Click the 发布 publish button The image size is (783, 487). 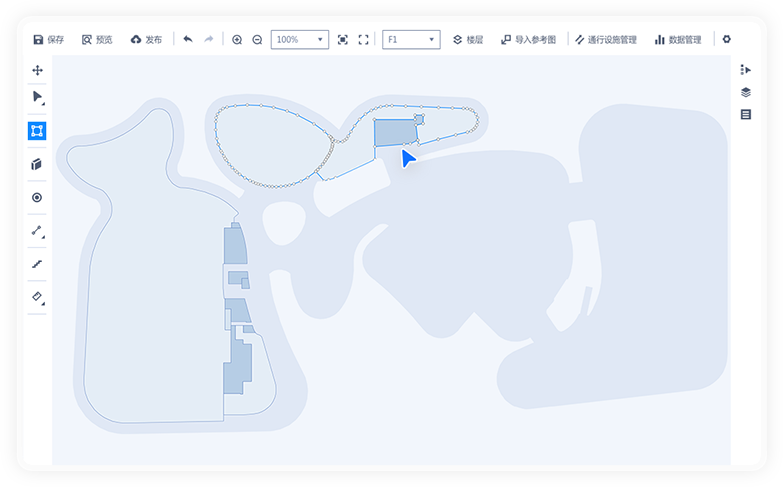(x=146, y=40)
